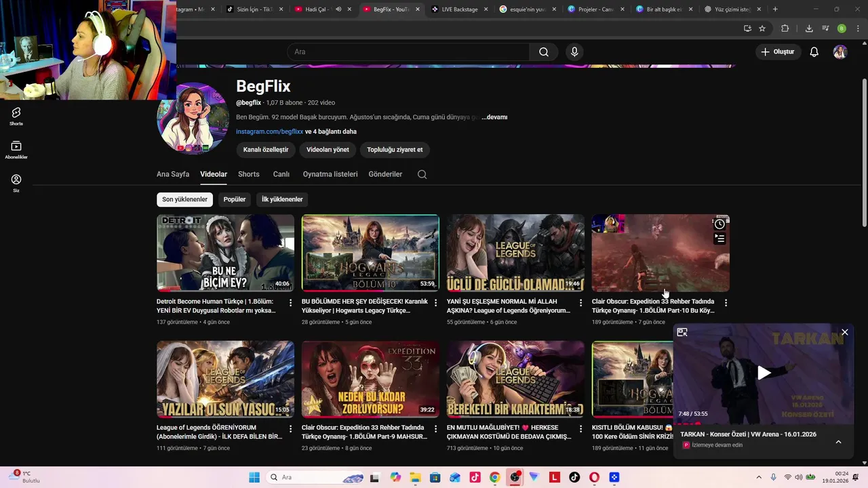Click İzlemeye devam edin in the miniplayer
The width and height of the screenshot is (868, 488).
[717, 445]
